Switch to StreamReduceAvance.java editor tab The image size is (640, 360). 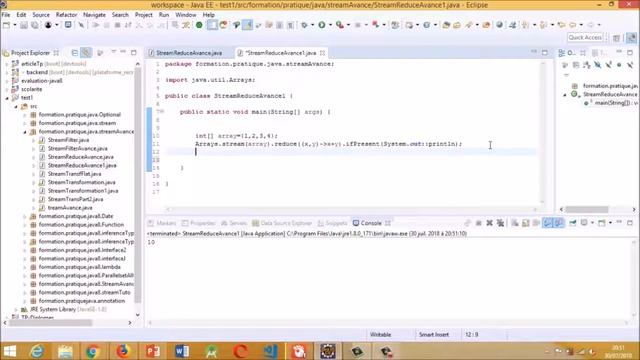pyautogui.click(x=189, y=53)
